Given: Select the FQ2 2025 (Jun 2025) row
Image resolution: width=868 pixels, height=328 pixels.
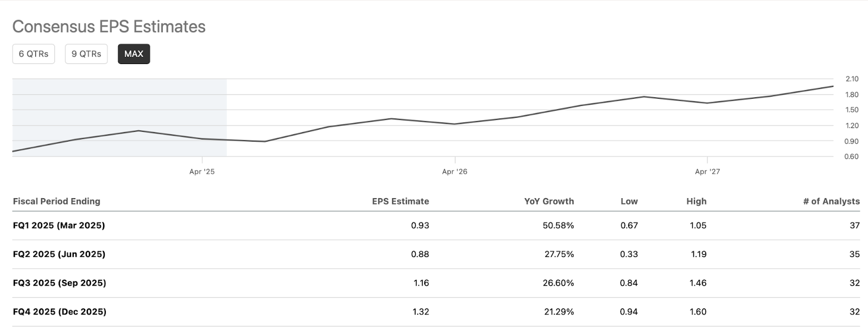Looking at the screenshot, I should [59, 254].
